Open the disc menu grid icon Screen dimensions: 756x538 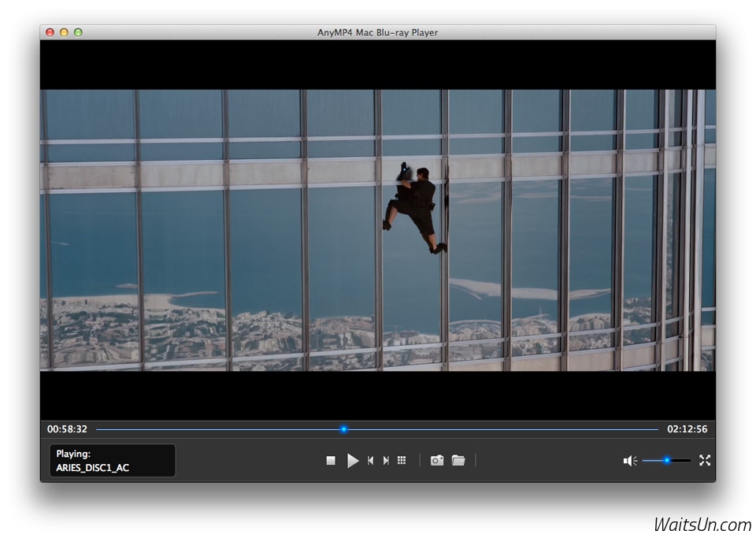coord(402,461)
